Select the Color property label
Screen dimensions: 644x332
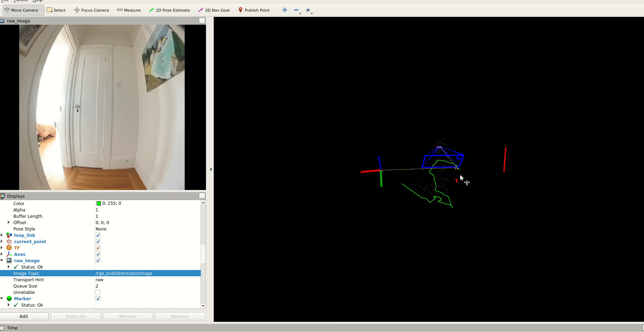19,203
